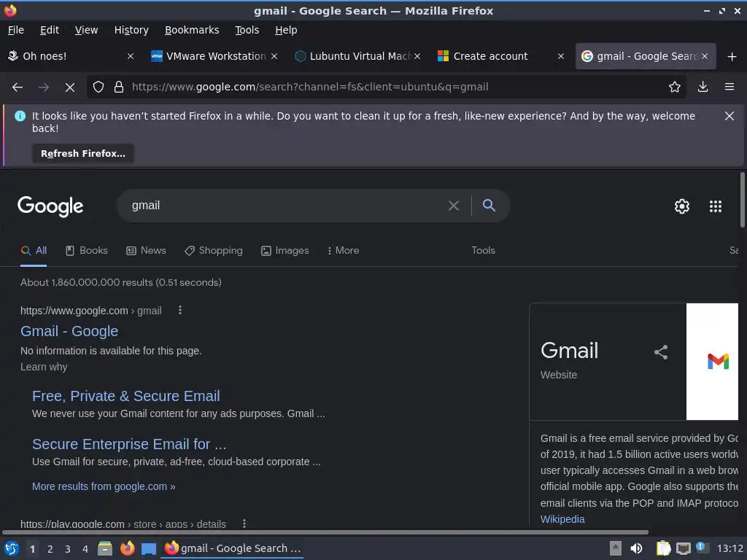747x560 pixels.
Task: Open the update notifier tray icon
Action: [x=703, y=548]
